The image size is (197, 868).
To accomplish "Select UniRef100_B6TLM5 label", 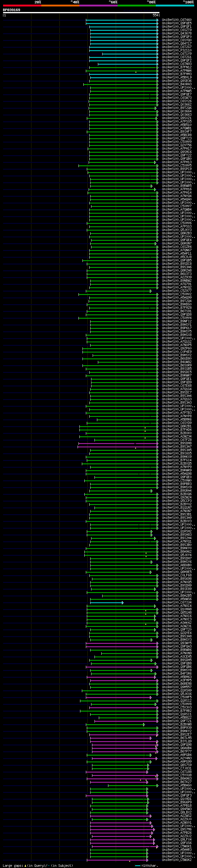I will (176, 738).
